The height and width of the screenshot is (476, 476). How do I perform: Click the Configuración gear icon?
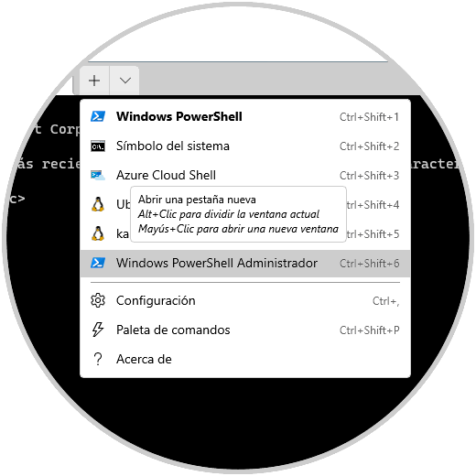pos(98,300)
